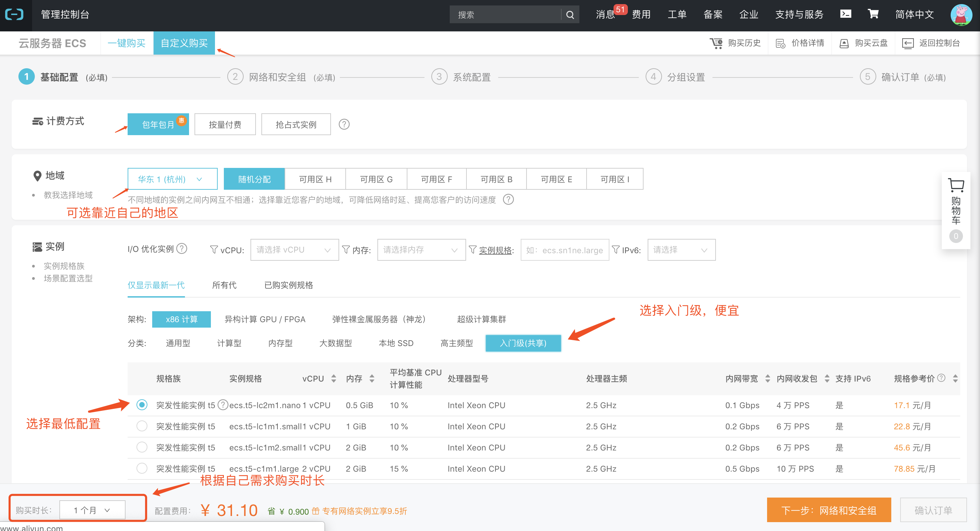Click the 购买历史 cart icon
The image size is (980, 531).
[716, 43]
